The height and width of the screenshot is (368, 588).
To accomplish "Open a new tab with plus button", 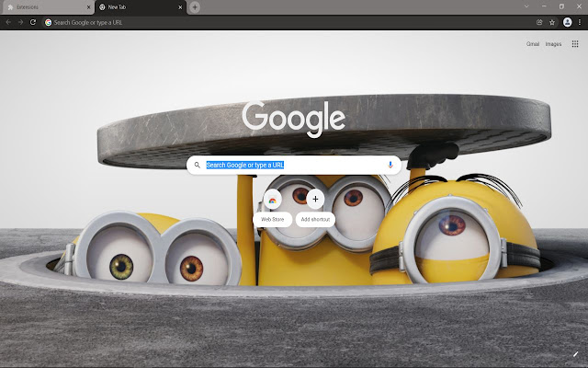I will tap(195, 7).
